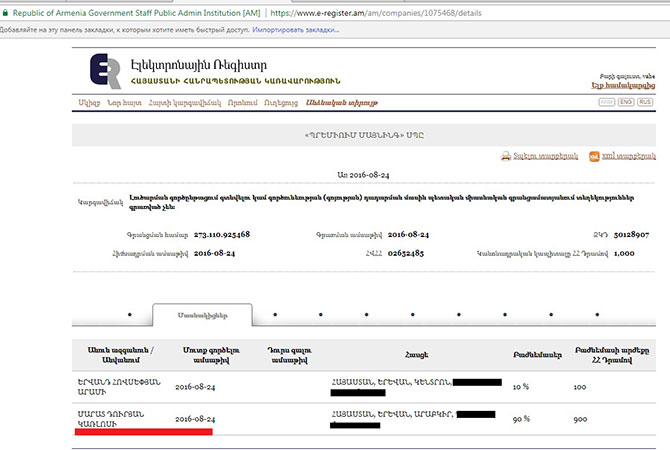The image size is (670, 450).
Task: Click the code value 50128907
Action: [632, 235]
